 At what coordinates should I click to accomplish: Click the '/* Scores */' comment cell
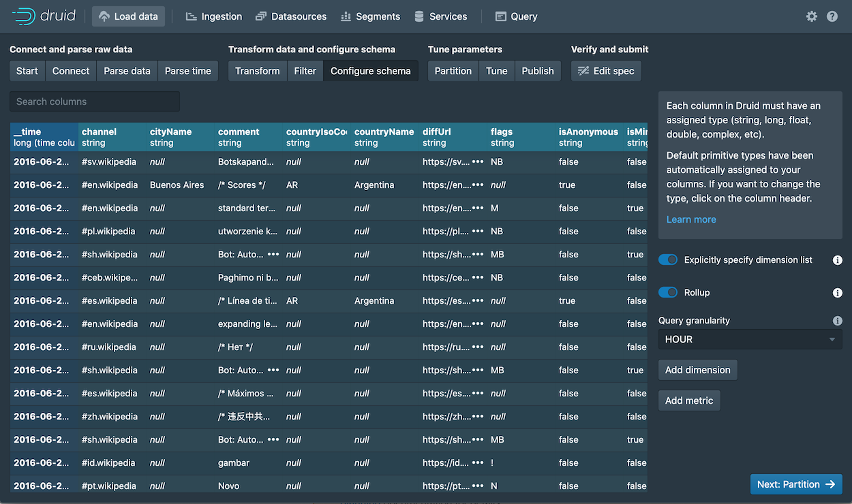tap(249, 185)
